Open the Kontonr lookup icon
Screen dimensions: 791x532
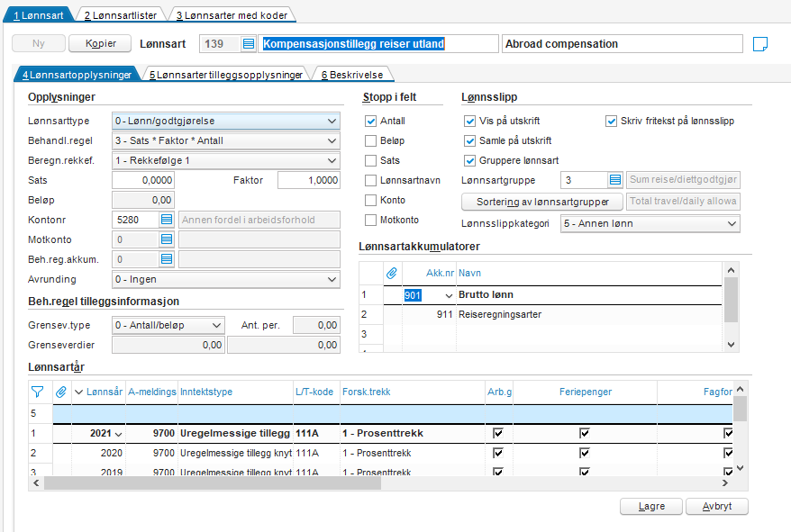pos(167,220)
